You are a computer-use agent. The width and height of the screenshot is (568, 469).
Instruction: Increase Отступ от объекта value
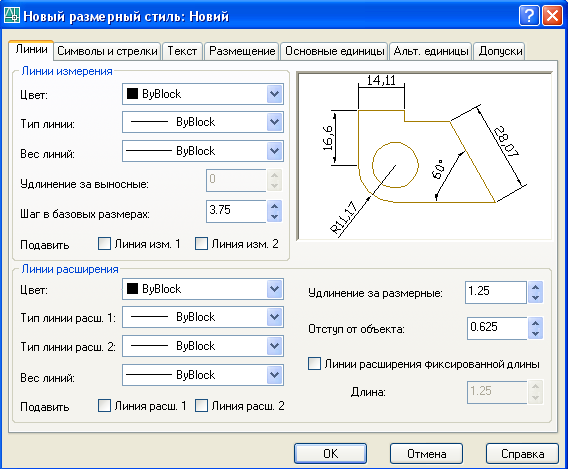click(x=535, y=323)
